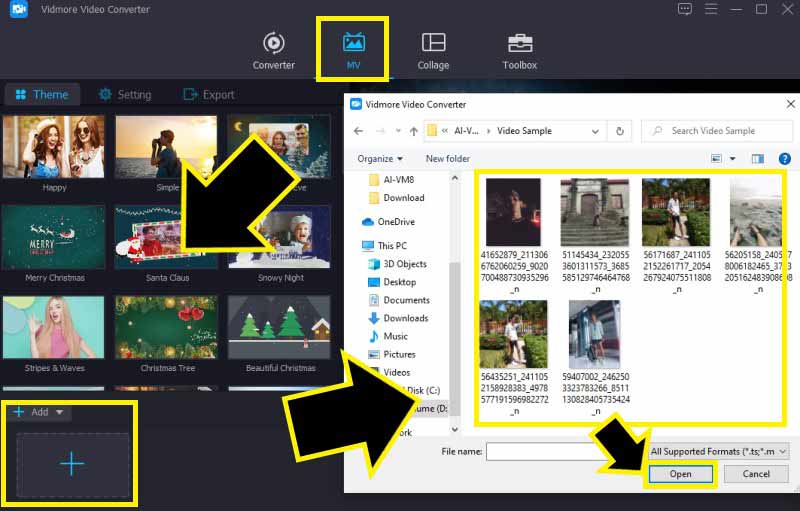
Task: Open the Converter module icon
Action: [x=273, y=43]
